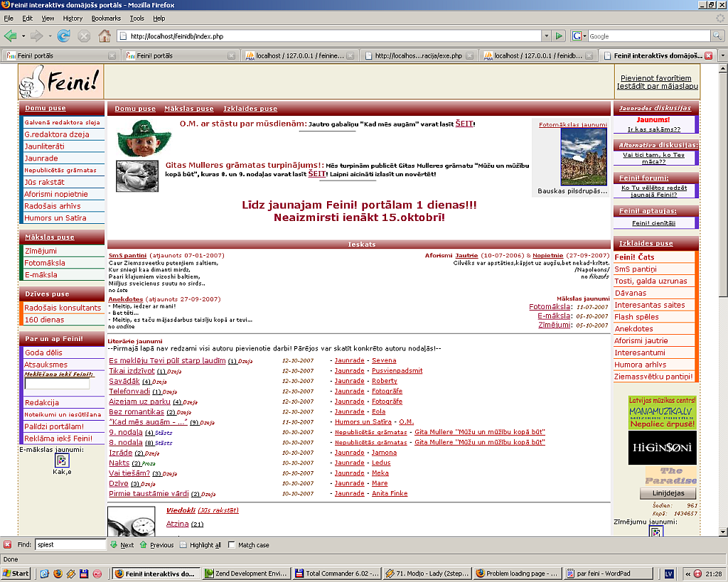Screen dimensions: 728x582
Task: Open the Anekdotes section link
Action: tap(125, 299)
